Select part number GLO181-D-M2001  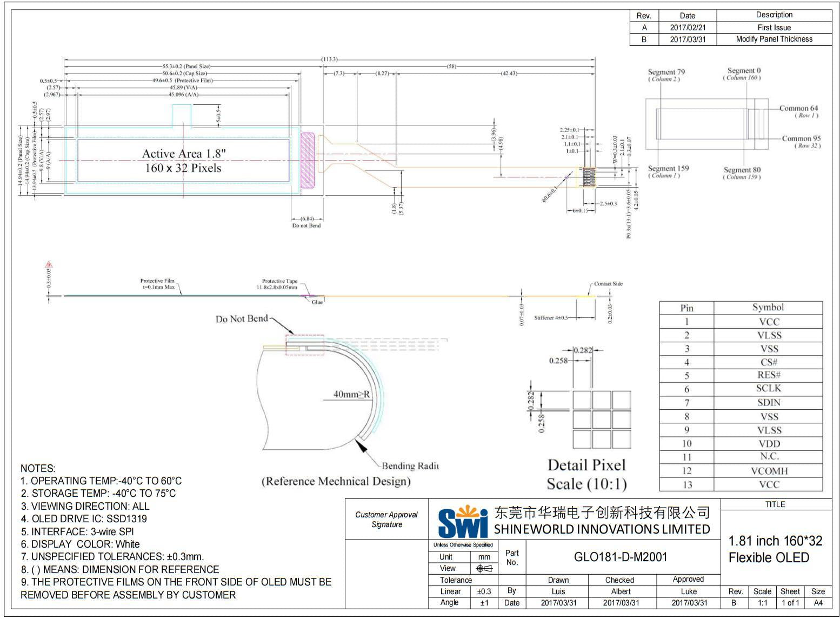tap(621, 557)
